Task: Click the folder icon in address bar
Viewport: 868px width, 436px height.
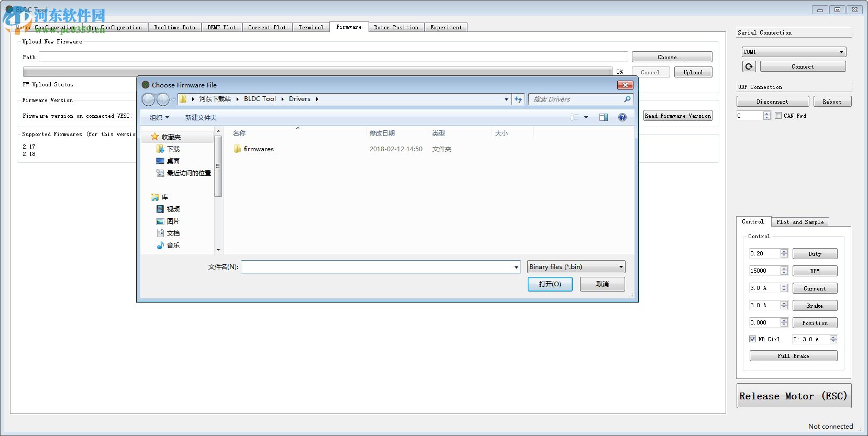Action: click(x=183, y=99)
